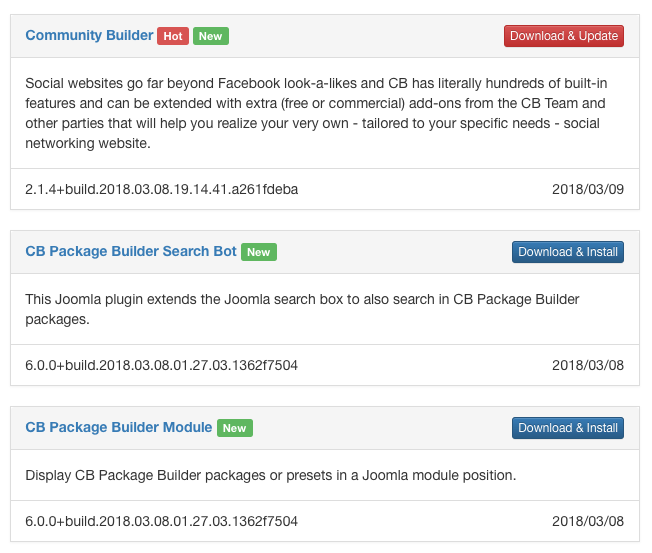This screenshot has width=652, height=553.
Task: Click Search Bot 2018/03/08 release date
Action: (x=588, y=365)
